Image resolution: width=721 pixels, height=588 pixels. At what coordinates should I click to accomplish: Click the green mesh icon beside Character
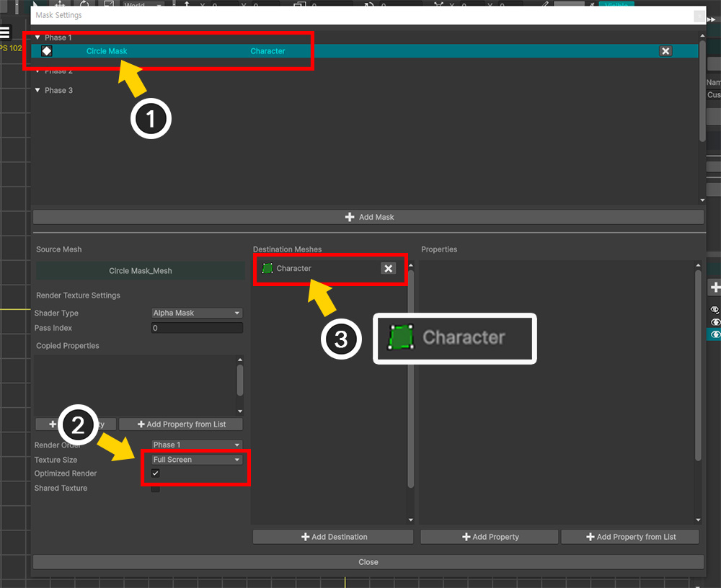click(267, 268)
